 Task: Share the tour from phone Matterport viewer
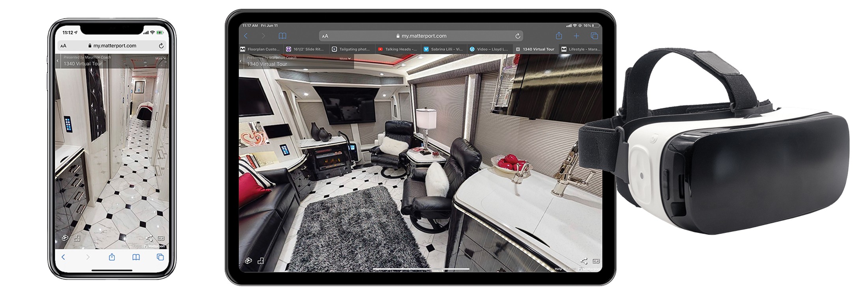pyautogui.click(x=149, y=238)
